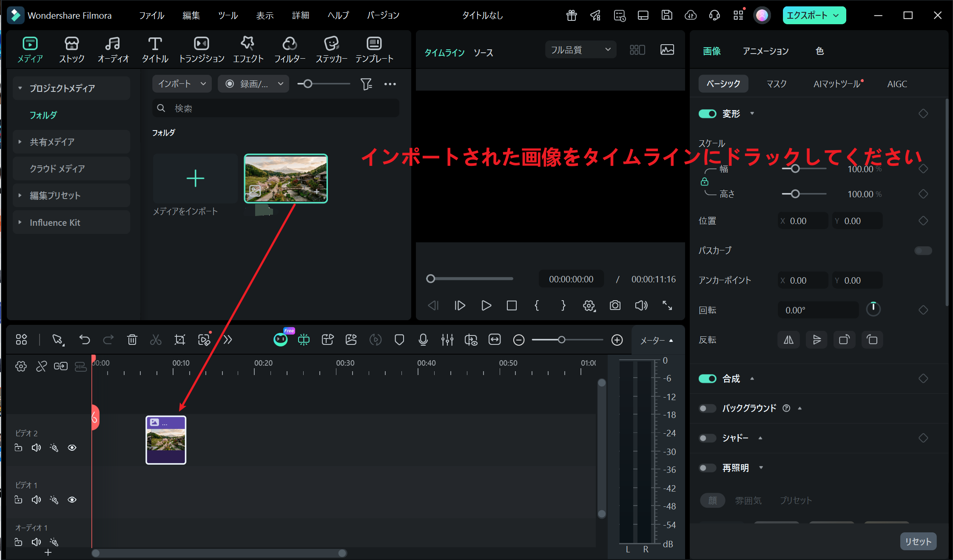Select Cloud Media (クラウド メディア) in sidebar
The height and width of the screenshot is (560, 953).
point(71,168)
